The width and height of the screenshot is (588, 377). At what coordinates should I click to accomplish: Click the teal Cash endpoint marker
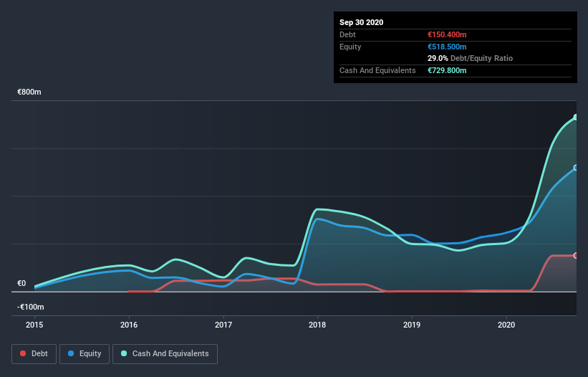point(576,118)
